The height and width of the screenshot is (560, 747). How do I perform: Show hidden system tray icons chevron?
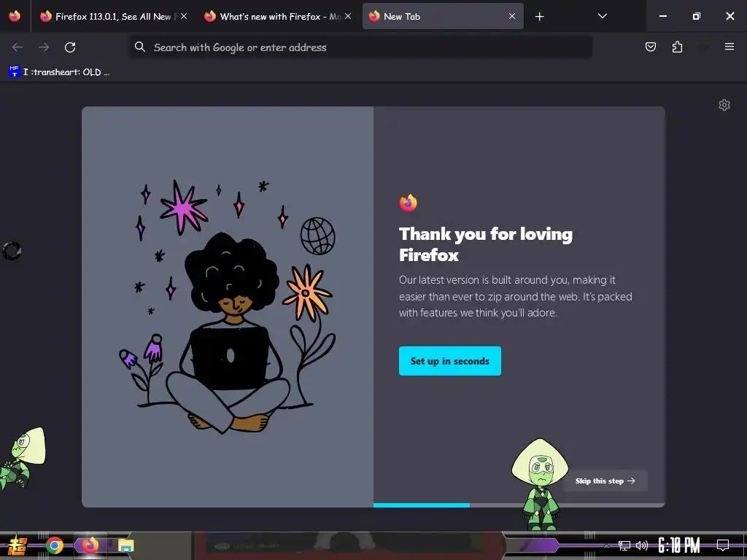click(x=606, y=545)
